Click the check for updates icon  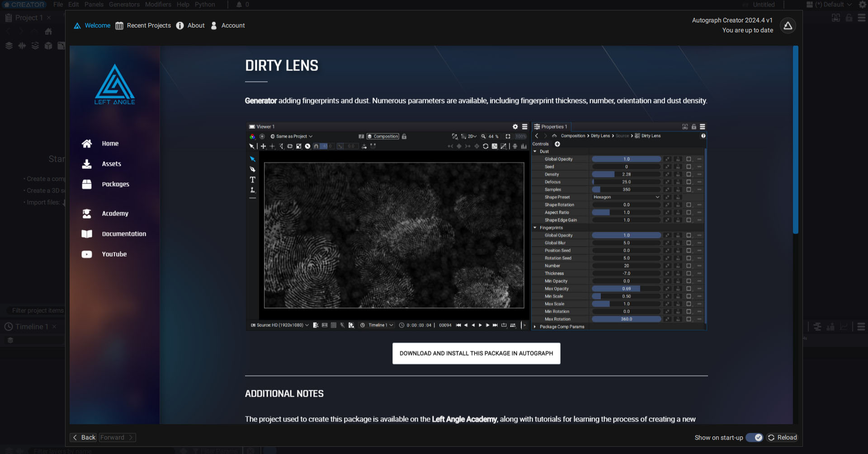pyautogui.click(x=788, y=26)
